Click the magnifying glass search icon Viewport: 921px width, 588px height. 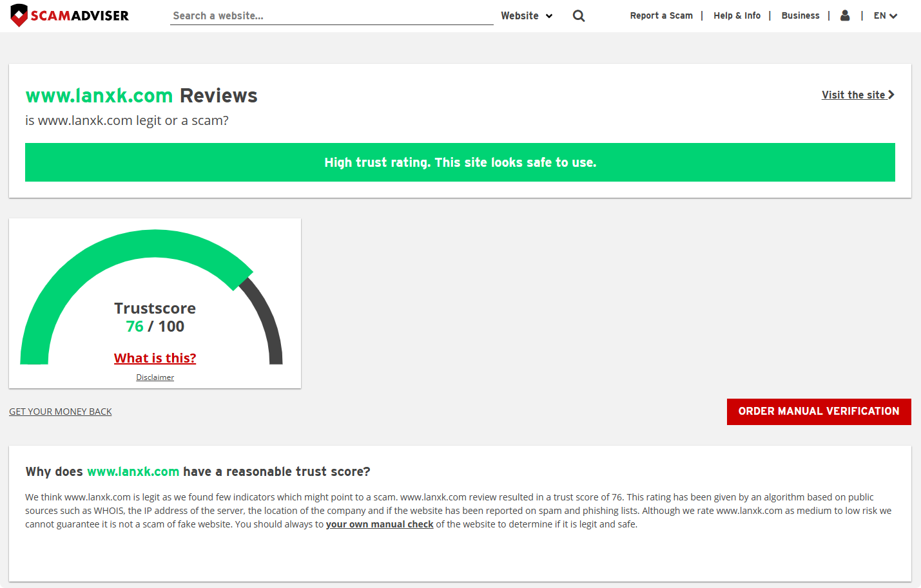579,16
